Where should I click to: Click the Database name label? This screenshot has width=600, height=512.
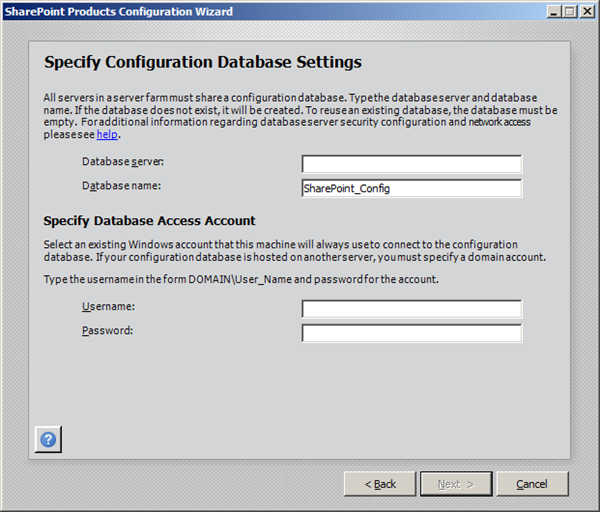[x=121, y=185]
